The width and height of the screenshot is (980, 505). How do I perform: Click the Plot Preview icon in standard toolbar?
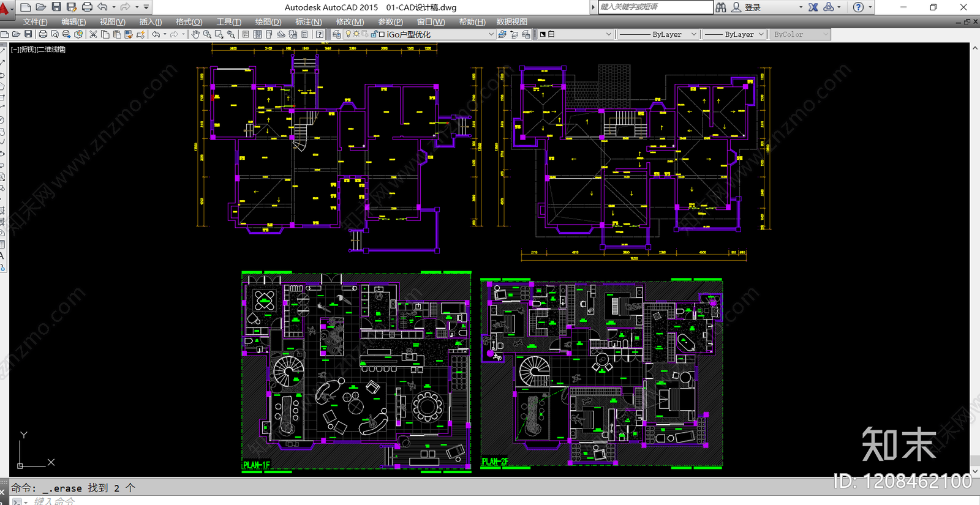[55, 34]
